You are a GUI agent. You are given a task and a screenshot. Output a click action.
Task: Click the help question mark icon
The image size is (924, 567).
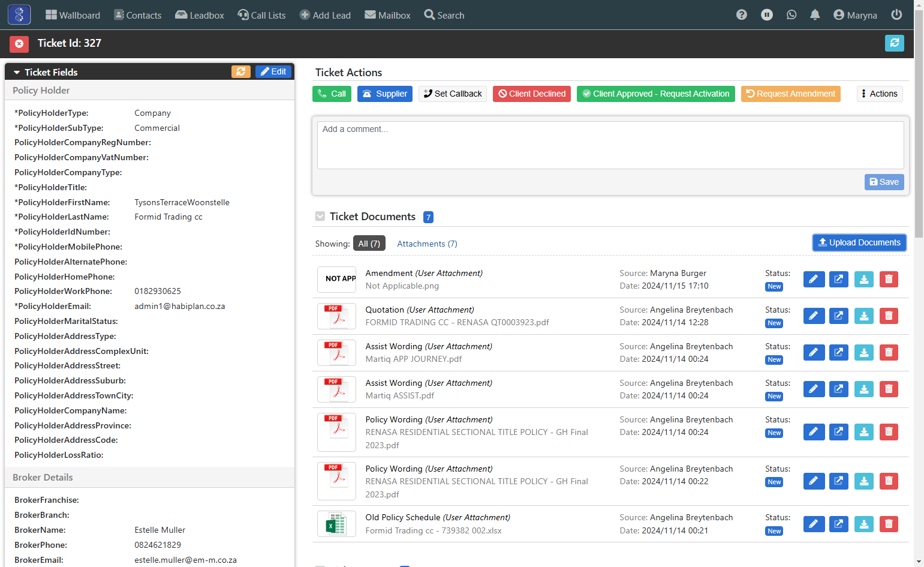742,15
